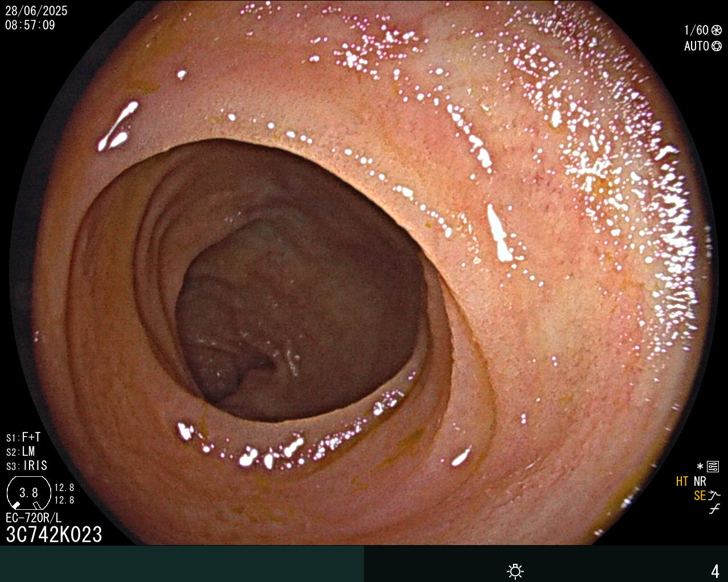
Task: Click the 1/60 shutter speed value
Action: pyautogui.click(x=696, y=30)
